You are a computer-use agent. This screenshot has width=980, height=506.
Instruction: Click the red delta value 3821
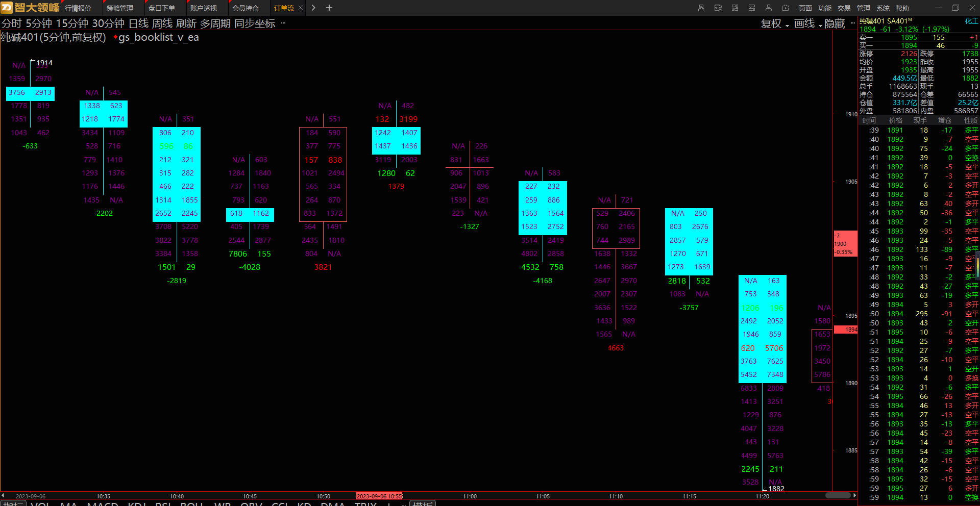(323, 267)
